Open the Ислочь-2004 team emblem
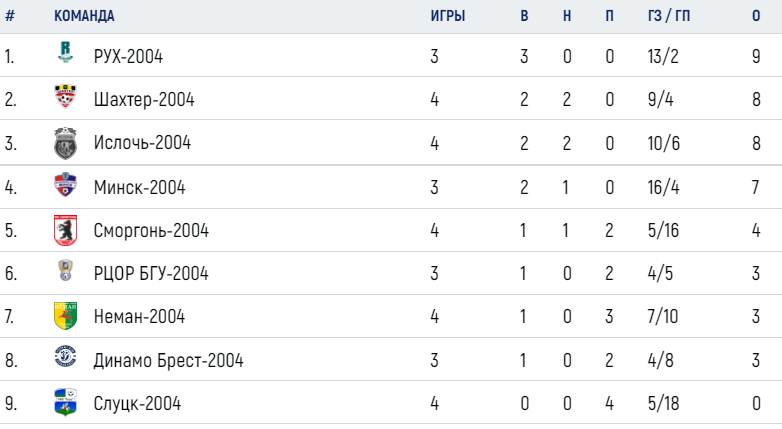782x429 pixels. 65,143
